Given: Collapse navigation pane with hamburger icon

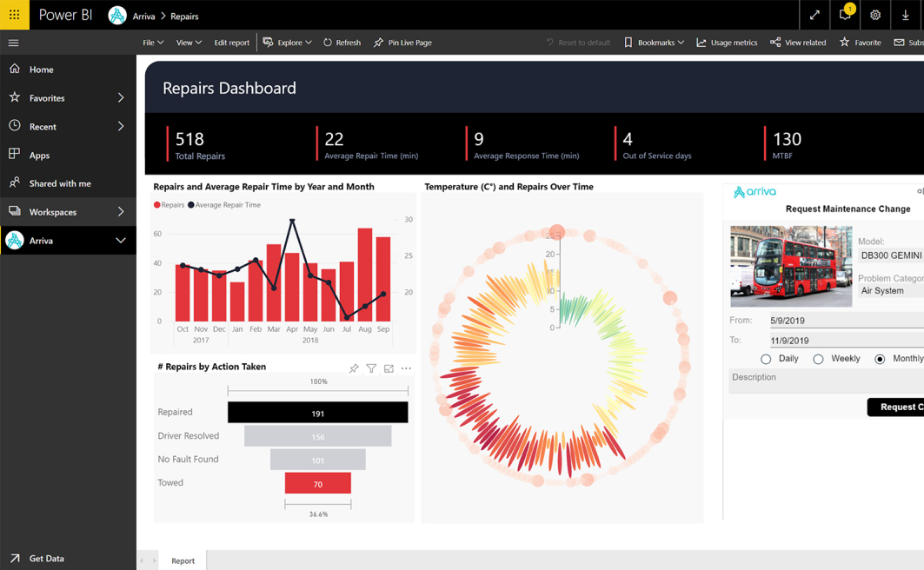Looking at the screenshot, I should coord(14,43).
